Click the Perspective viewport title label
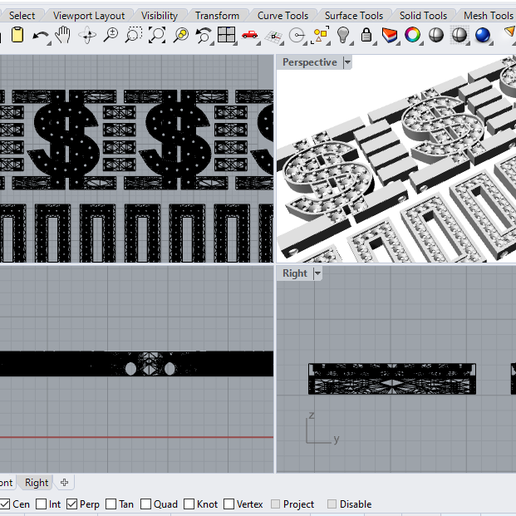Screen dimensions: 516x516 [x=310, y=62]
